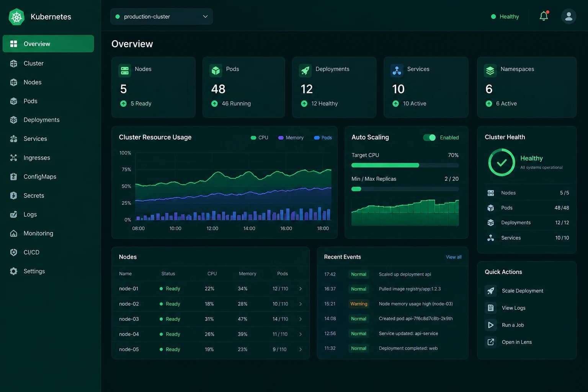The image size is (588, 392).
Task: Open the user profile avatar
Action: point(568,16)
